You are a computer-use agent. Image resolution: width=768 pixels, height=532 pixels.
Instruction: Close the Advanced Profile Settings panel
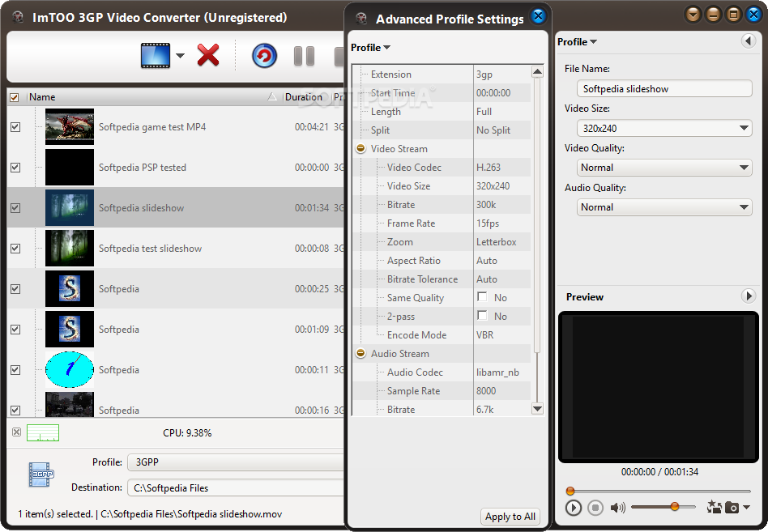[x=538, y=16]
